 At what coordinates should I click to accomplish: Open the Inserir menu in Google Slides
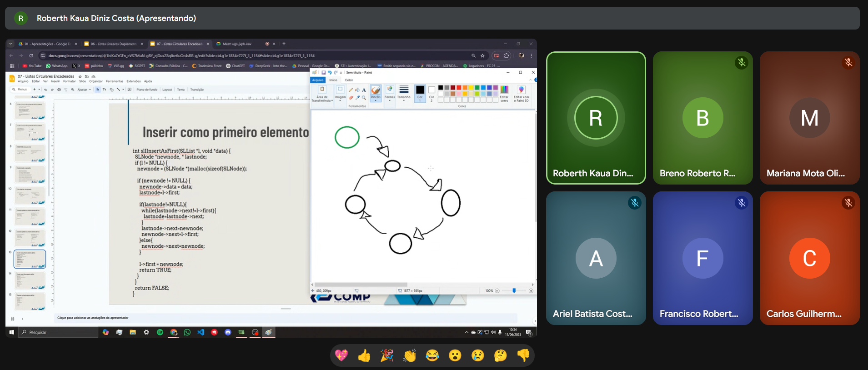coord(55,81)
